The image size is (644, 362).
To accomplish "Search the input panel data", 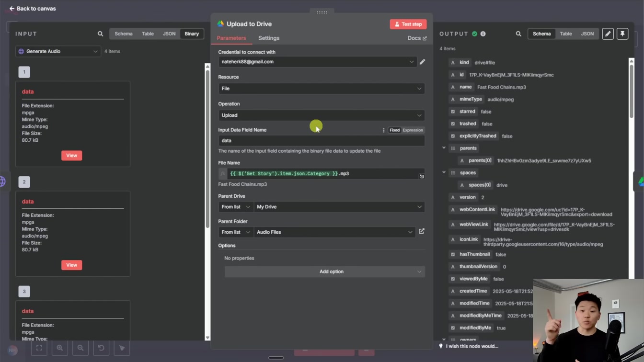I will coord(100,34).
